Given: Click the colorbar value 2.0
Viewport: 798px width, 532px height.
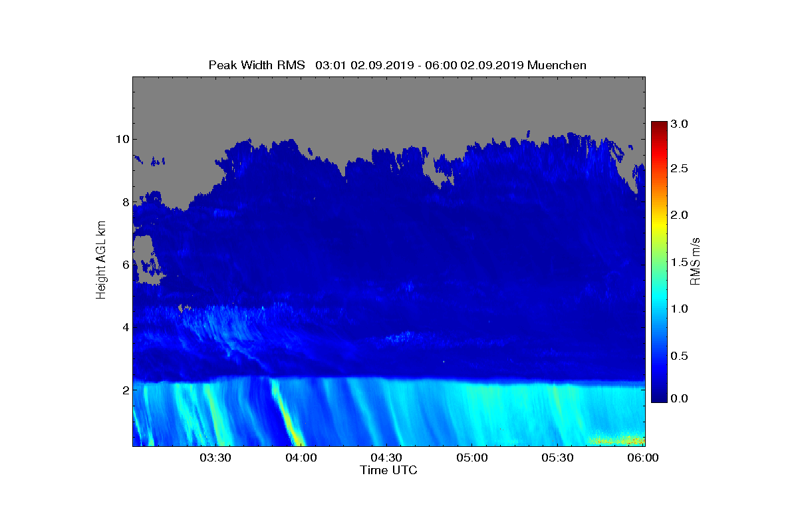Looking at the screenshot, I should coord(679,215).
